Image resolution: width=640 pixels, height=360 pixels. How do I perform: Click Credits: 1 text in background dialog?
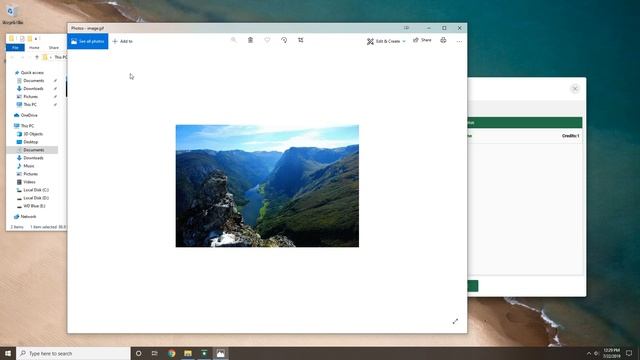pyautogui.click(x=570, y=136)
